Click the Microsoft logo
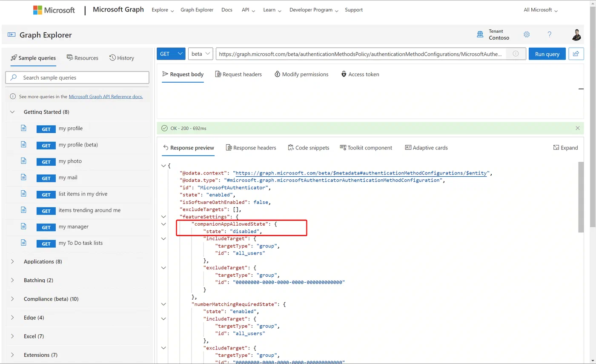The width and height of the screenshot is (596, 364). (54, 10)
